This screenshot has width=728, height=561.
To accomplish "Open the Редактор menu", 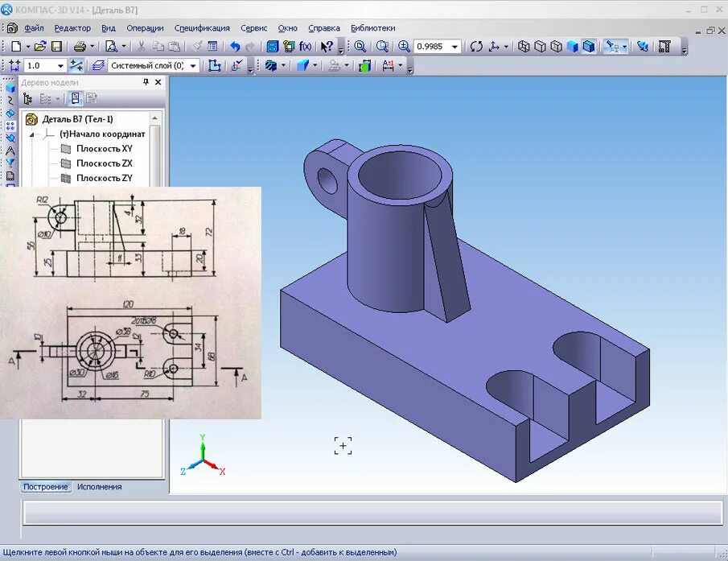I will point(72,28).
